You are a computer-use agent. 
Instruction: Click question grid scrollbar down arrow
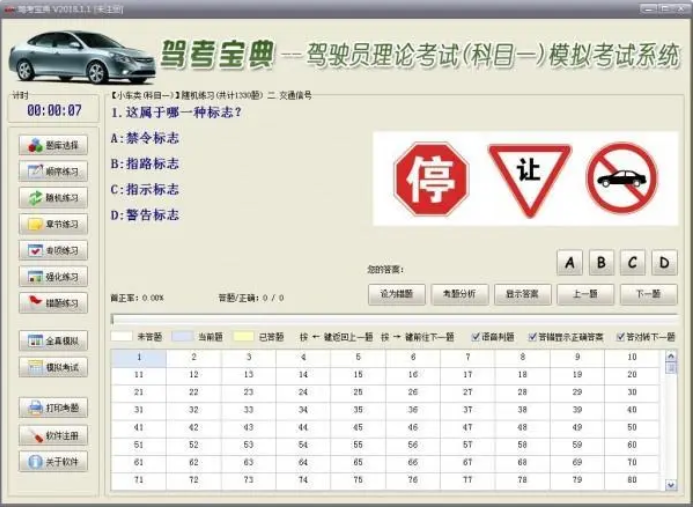click(x=671, y=485)
